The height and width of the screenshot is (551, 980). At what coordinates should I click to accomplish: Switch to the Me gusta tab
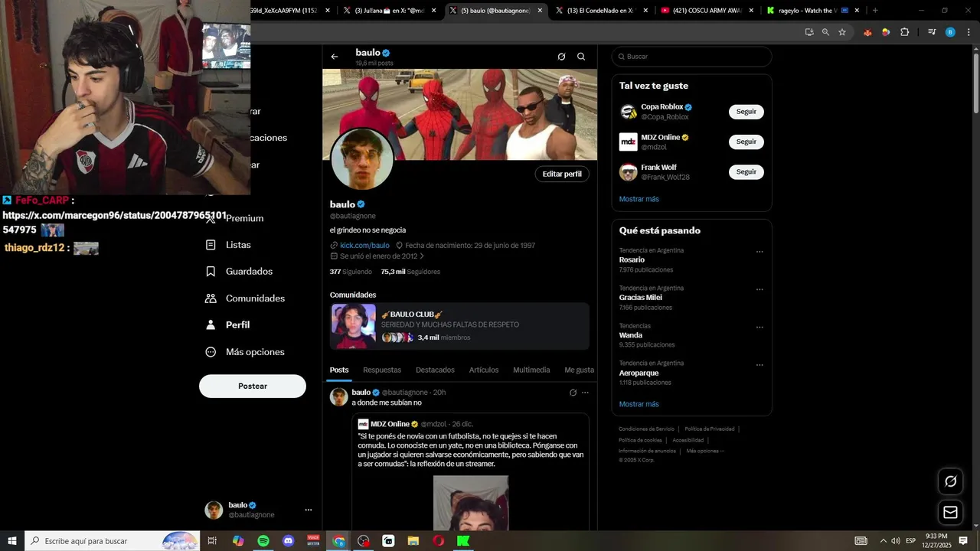click(x=580, y=370)
